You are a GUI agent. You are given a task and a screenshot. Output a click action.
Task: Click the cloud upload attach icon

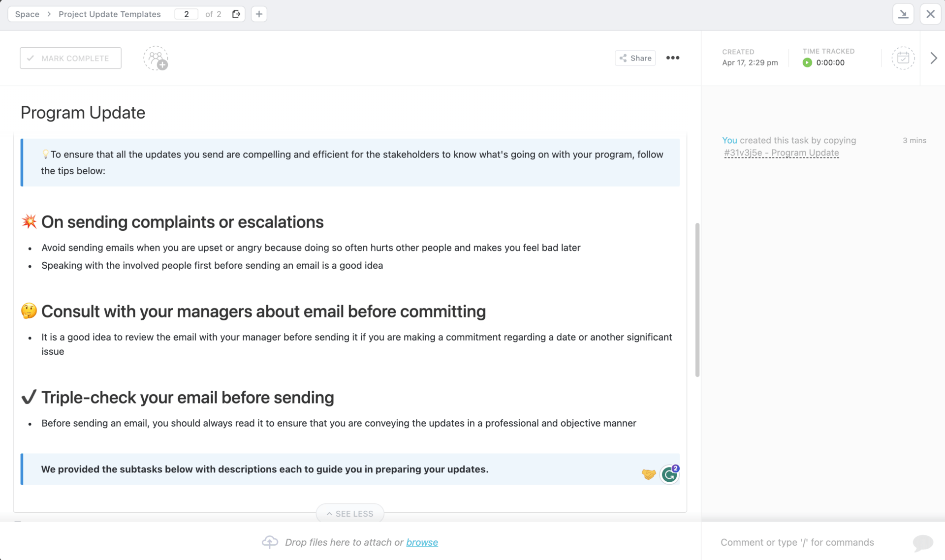270,542
